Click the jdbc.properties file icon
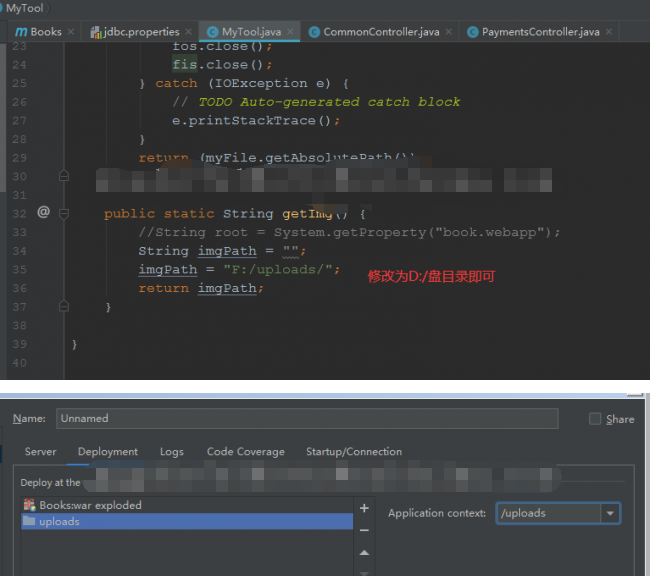 [96, 32]
